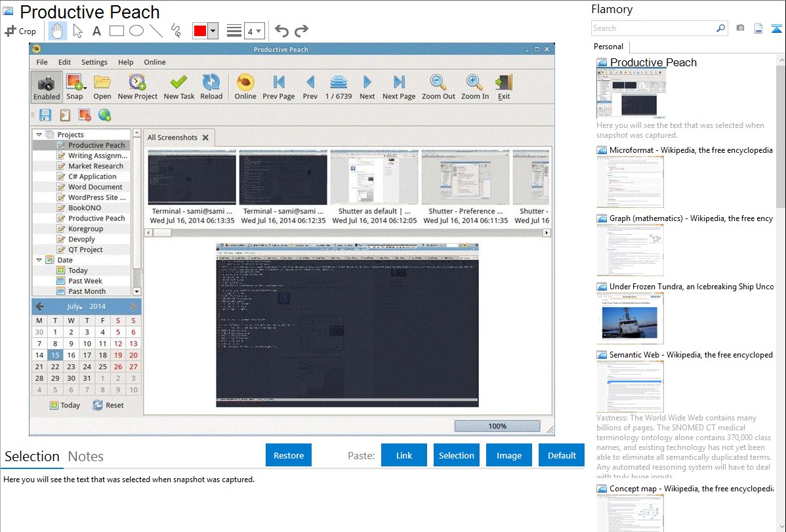Collapse the Projects tree node
Viewport: 786px width, 532px height.
[x=39, y=134]
